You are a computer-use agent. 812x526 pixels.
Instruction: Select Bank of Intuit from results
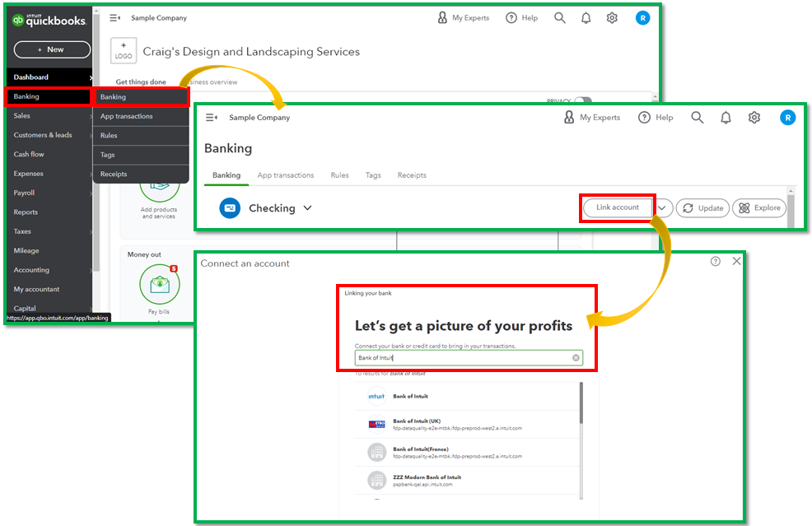(467, 397)
